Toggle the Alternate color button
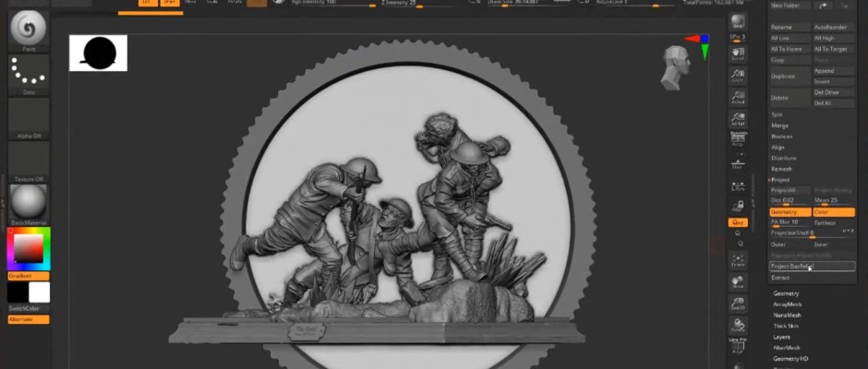The height and width of the screenshot is (369, 868). 28,319
